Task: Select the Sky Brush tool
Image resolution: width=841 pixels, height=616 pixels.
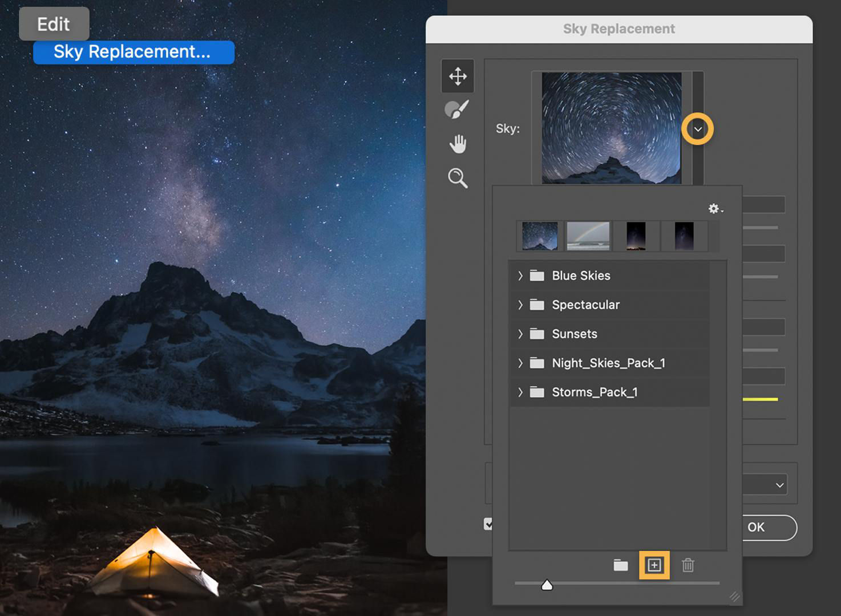Action: (x=458, y=109)
